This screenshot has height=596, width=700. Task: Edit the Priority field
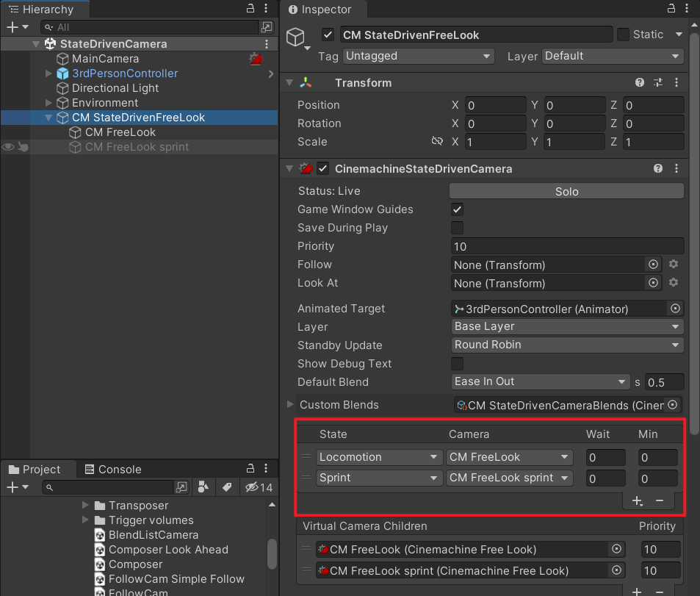coord(567,246)
